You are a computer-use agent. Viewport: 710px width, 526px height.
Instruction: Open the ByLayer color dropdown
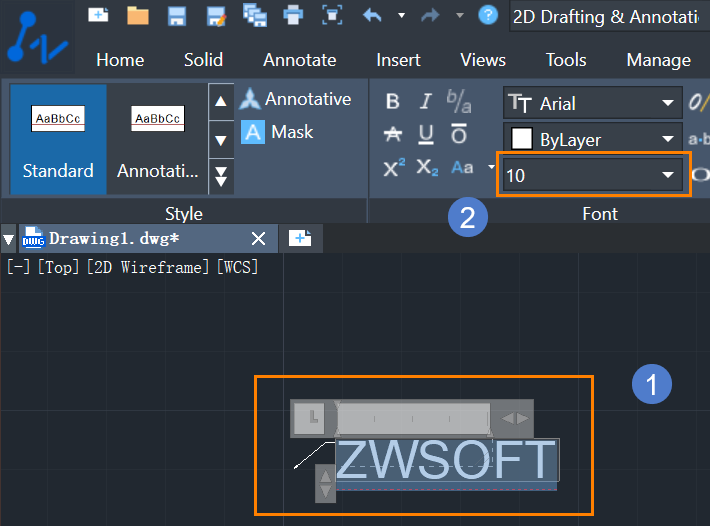pyautogui.click(x=592, y=139)
